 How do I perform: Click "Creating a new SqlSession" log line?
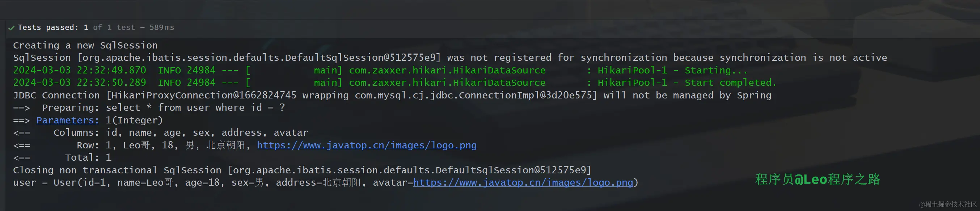(85, 46)
